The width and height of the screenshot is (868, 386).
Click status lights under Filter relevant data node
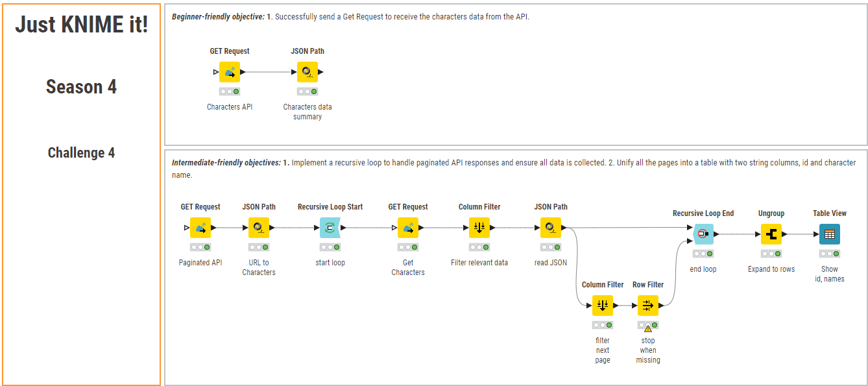pos(479,247)
